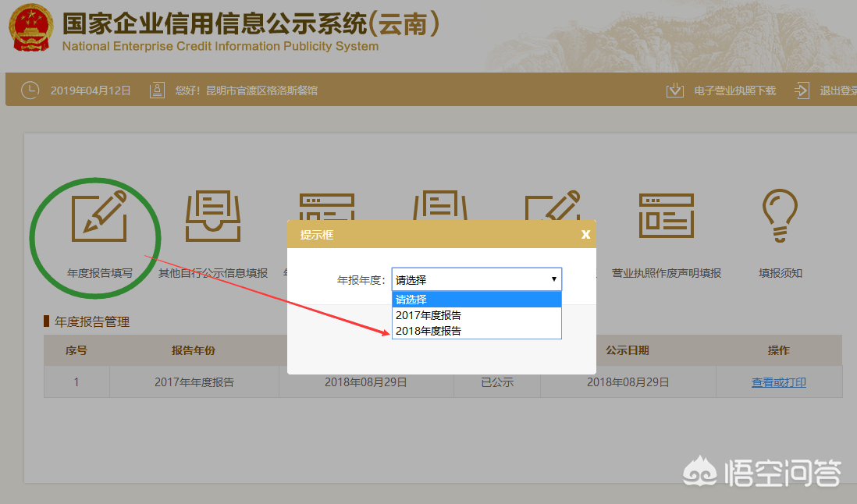Open the 填报须知 lightbulb icon

click(x=779, y=214)
